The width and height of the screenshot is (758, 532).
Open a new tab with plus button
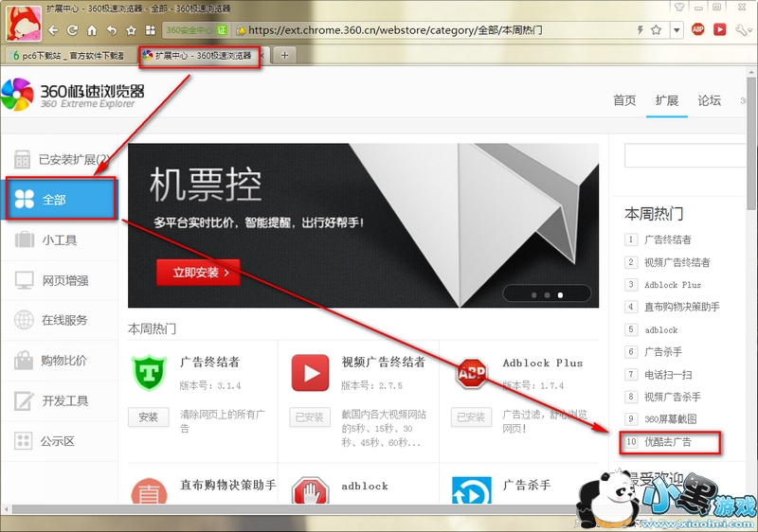tap(284, 56)
